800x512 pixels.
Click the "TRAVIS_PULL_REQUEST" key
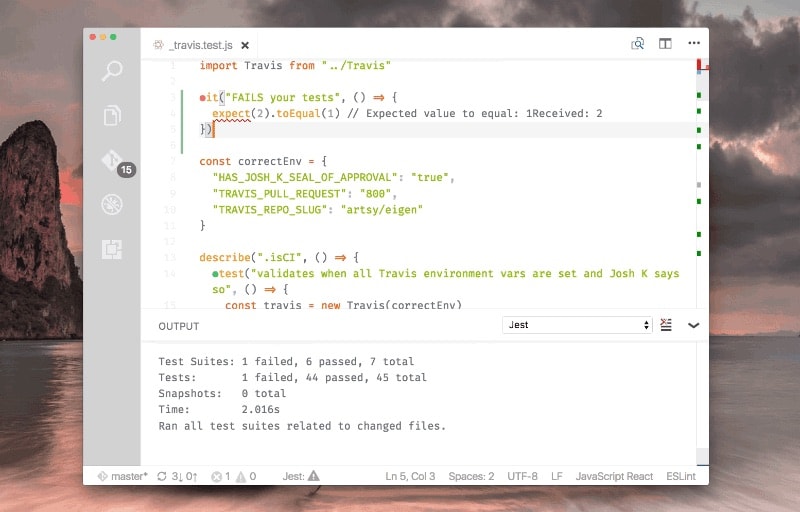click(x=280, y=194)
